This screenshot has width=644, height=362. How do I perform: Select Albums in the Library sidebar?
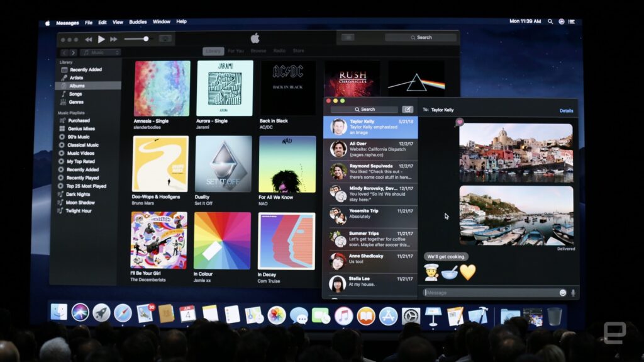[88, 86]
